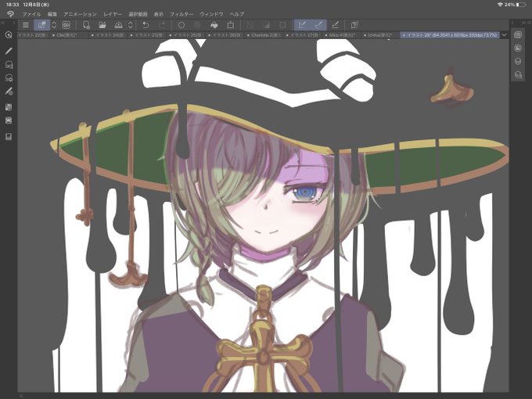Open the Clip Studio logo menu

(x=10, y=14)
